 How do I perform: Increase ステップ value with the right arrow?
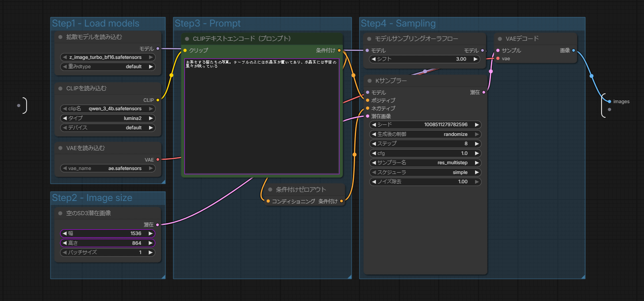click(477, 143)
